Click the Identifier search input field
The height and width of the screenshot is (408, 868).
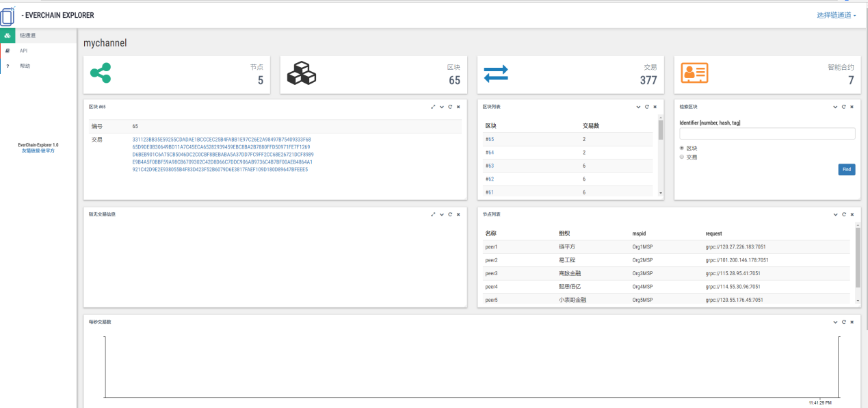click(x=767, y=134)
